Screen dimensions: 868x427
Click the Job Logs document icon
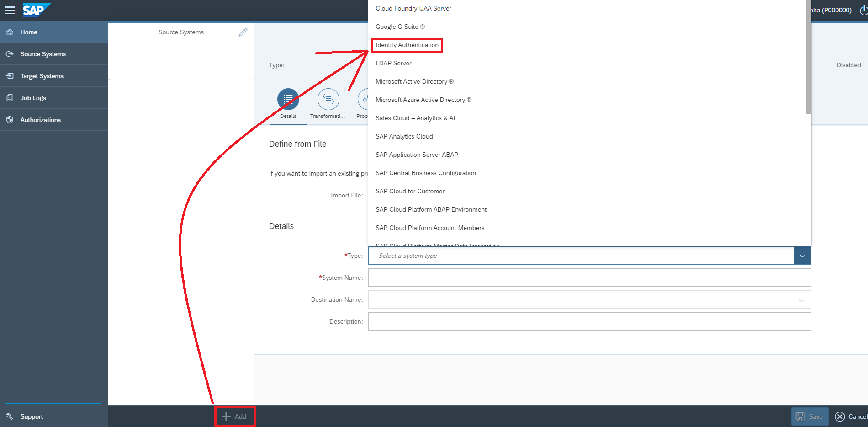coord(10,98)
